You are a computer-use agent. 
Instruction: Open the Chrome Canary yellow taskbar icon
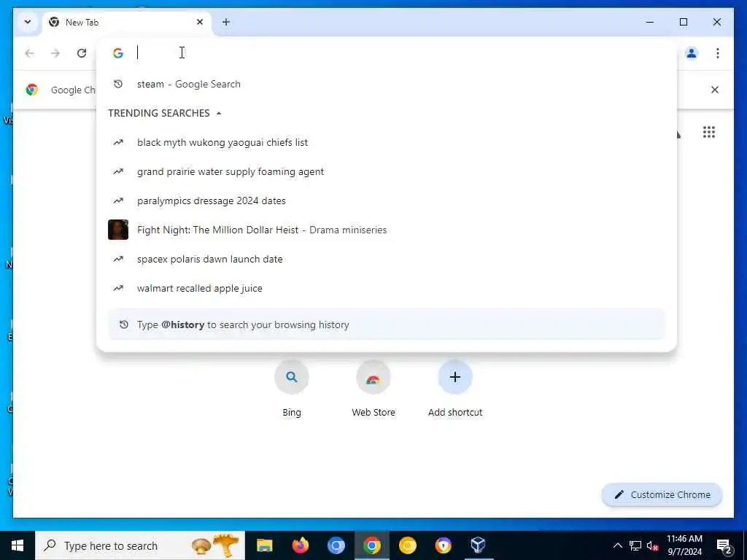pos(407,545)
